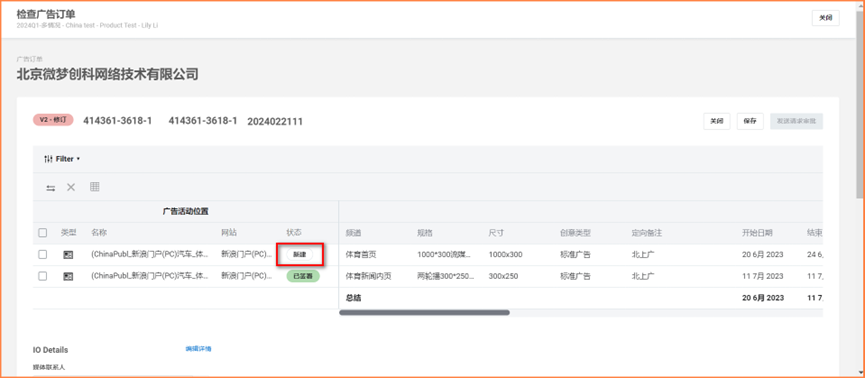Click the 广告活动位置 group header
Screen dimensions: 865x378
point(185,211)
